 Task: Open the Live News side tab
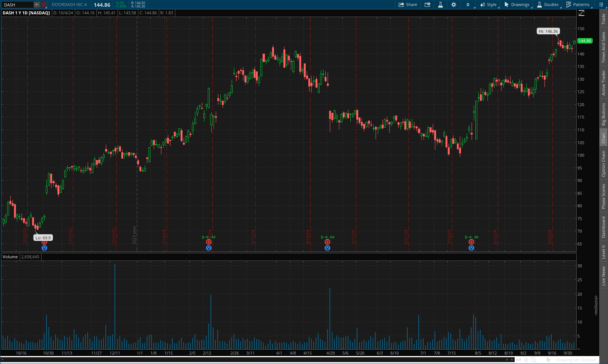pos(603,276)
